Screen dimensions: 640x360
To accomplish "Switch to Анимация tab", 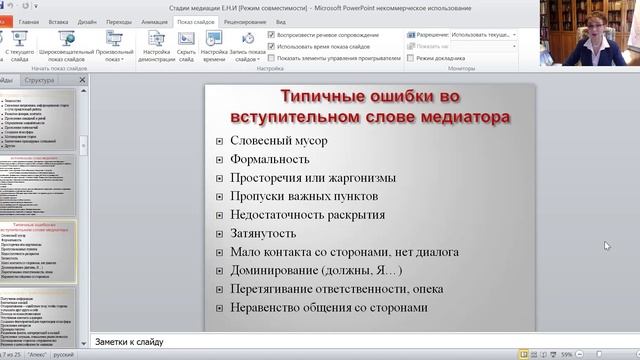I will tap(154, 22).
